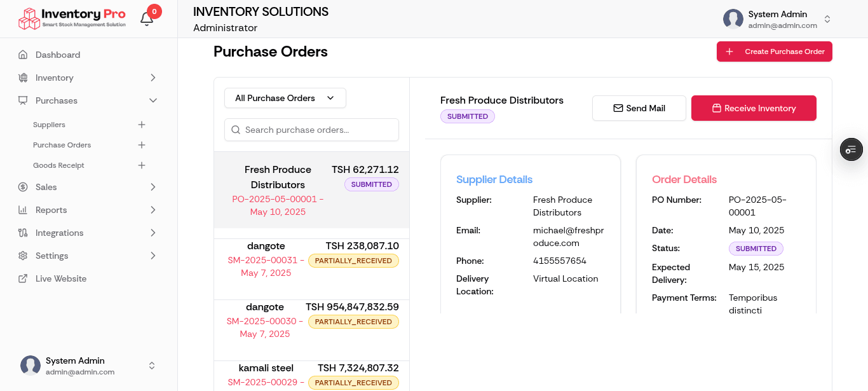The image size is (868, 391).
Task: Click the Receive Inventory button
Action: tap(753, 108)
